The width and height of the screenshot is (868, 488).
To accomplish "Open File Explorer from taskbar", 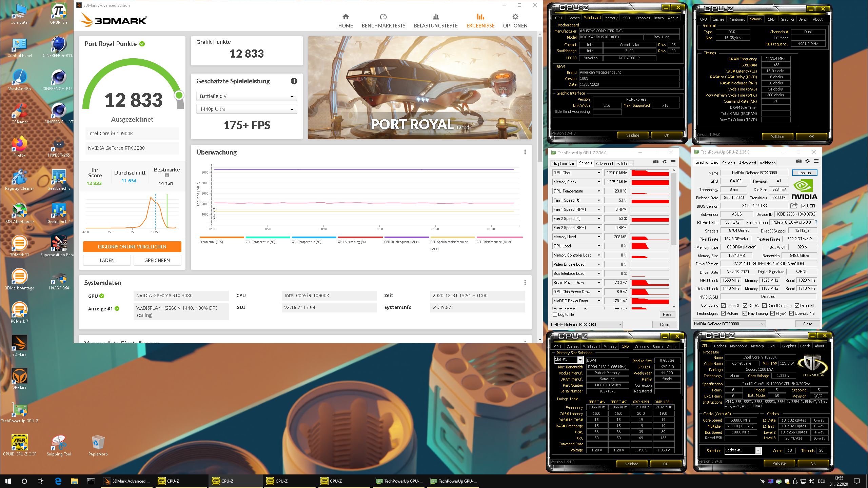I will [74, 481].
